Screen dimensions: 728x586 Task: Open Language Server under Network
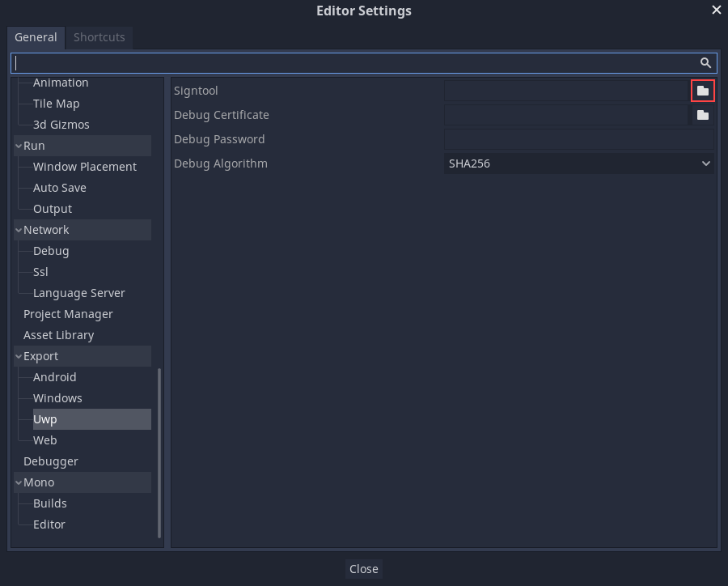pos(78,292)
